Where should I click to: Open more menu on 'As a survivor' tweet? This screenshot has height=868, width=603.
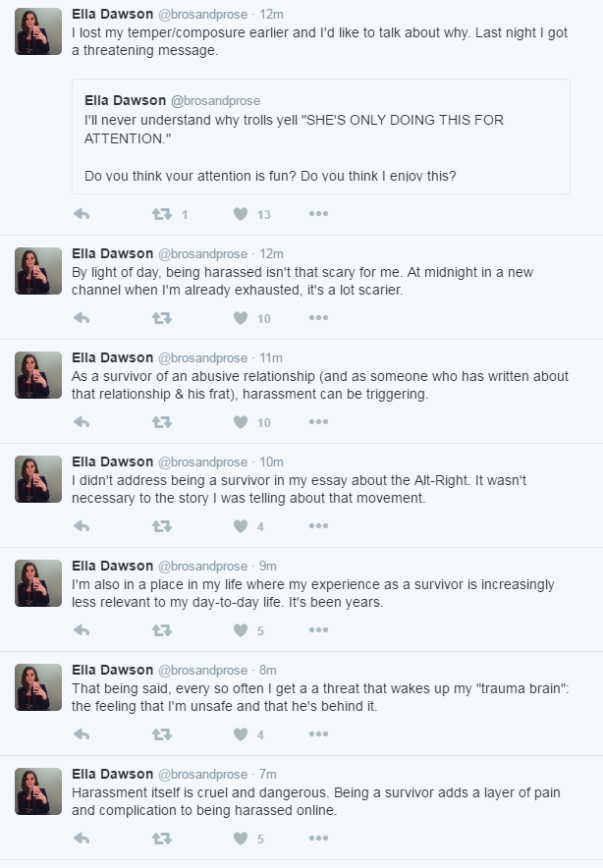(318, 422)
